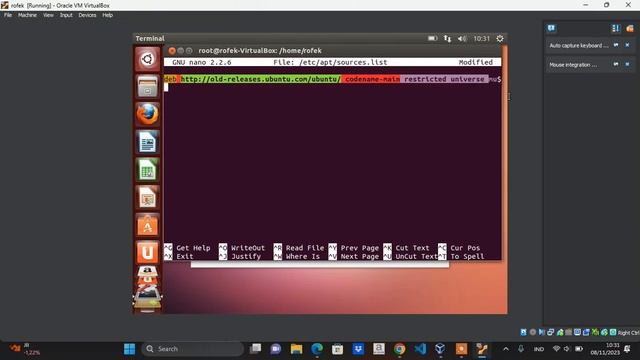Open the Machine menu
640x360 pixels.
pos(27,15)
